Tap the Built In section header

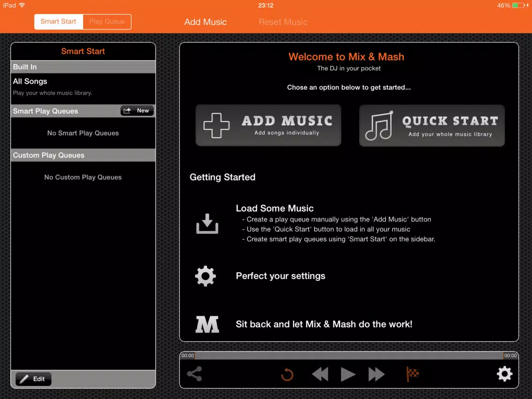pyautogui.click(x=83, y=67)
